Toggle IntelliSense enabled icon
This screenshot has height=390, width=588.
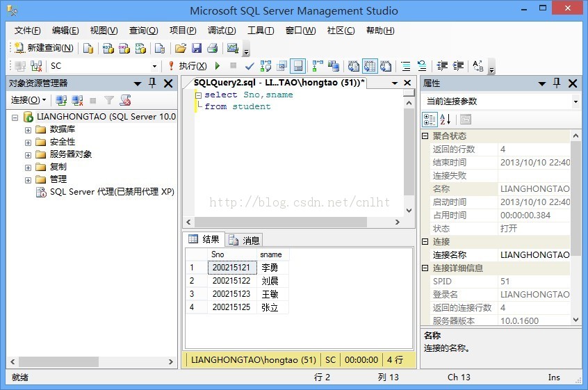[297, 66]
